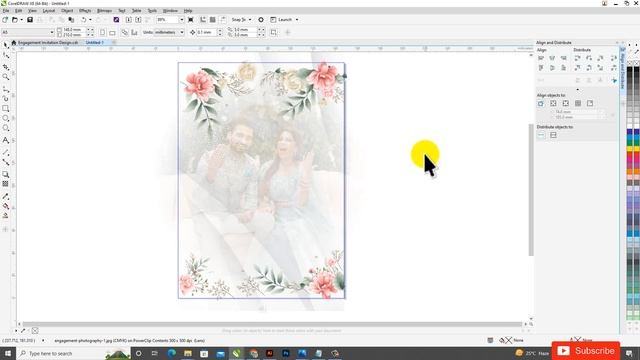Set Align objects to Page edge
Screen dimensions: 640x360
point(553,104)
